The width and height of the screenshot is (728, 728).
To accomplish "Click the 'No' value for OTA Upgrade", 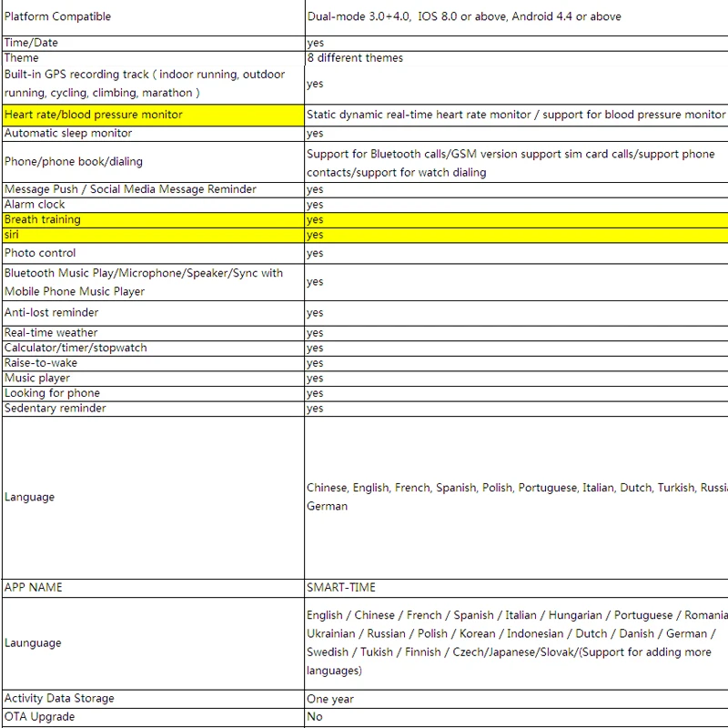I will coord(516,717).
